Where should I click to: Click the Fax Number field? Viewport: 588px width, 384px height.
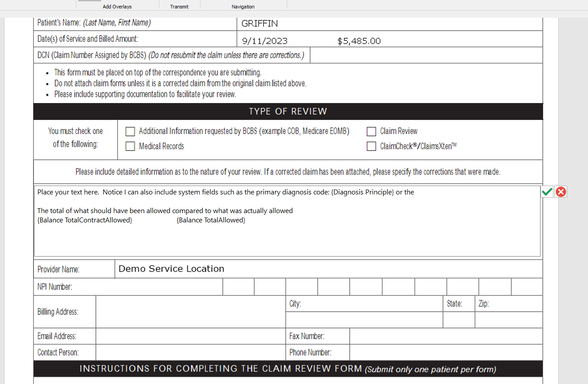point(446,336)
